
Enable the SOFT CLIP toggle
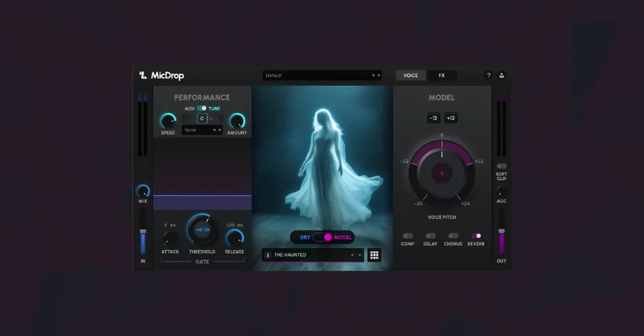pos(502,166)
